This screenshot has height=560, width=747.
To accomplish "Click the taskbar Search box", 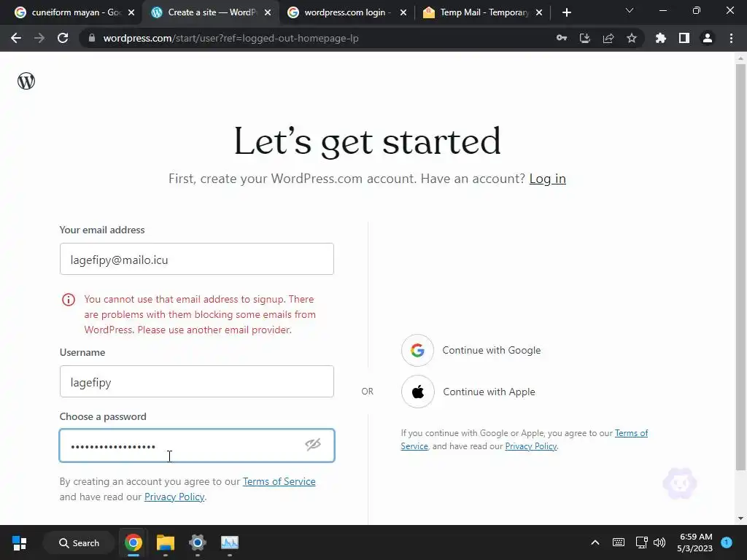I will (79, 542).
